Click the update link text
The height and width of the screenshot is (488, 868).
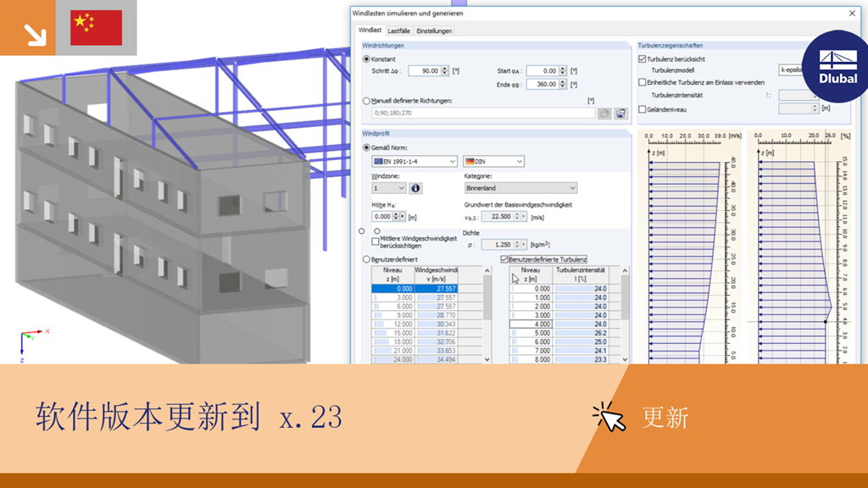point(665,418)
